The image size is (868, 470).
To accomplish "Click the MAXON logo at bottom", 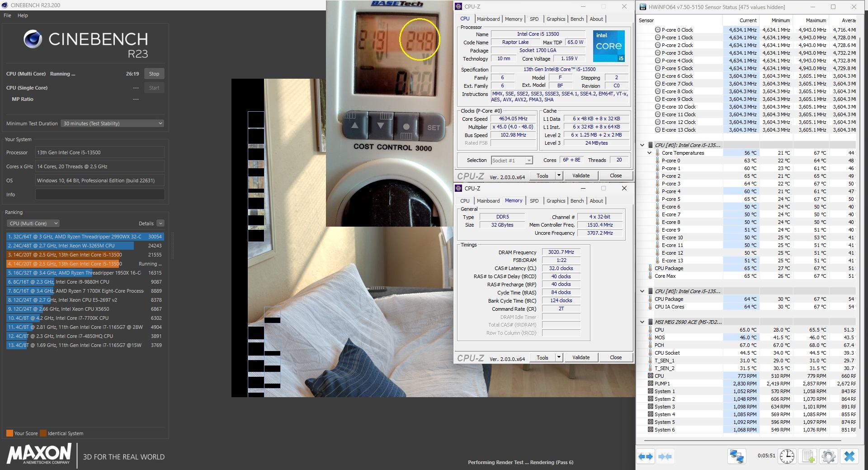I will point(39,454).
